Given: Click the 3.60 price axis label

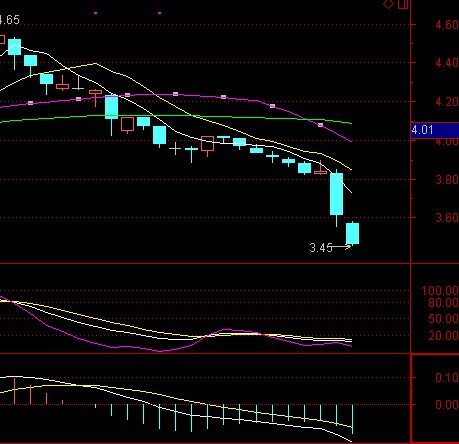Looking at the screenshot, I should pos(447,218).
